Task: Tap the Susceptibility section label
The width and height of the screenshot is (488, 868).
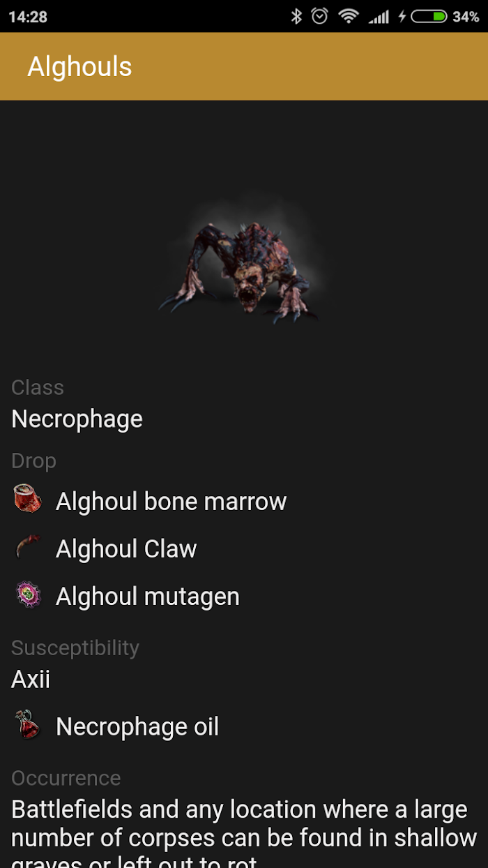Action: tap(75, 648)
